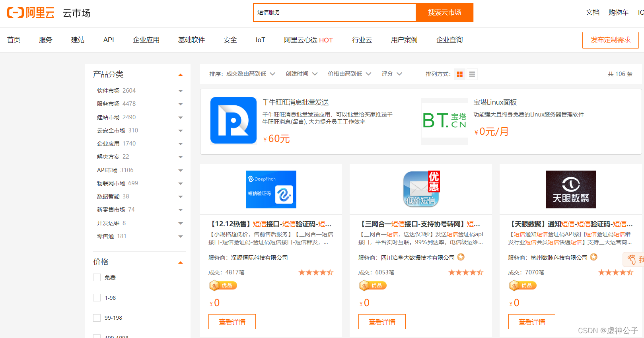
Task: Expand 建站市场 category arrow
Action: pos(181,118)
